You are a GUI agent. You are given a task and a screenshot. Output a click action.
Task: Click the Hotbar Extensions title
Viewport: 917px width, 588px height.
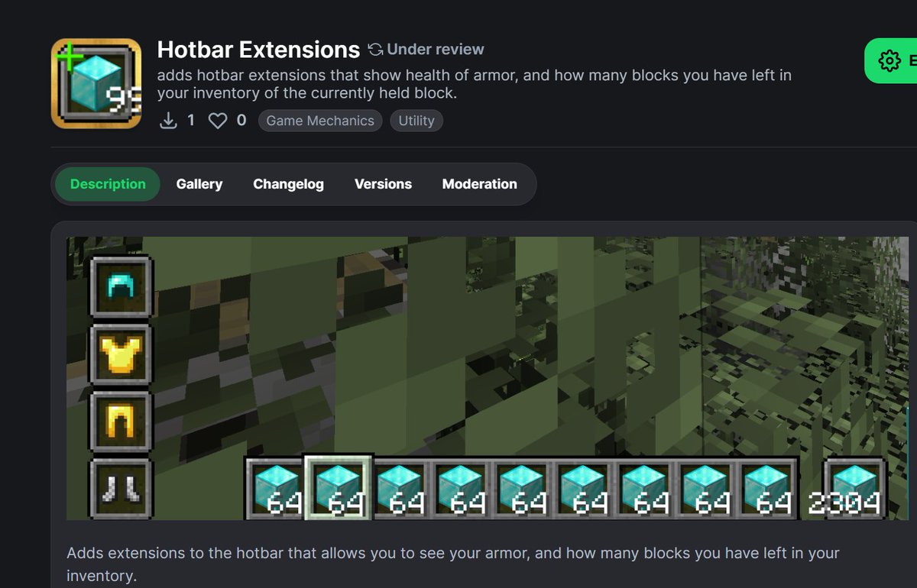point(258,50)
